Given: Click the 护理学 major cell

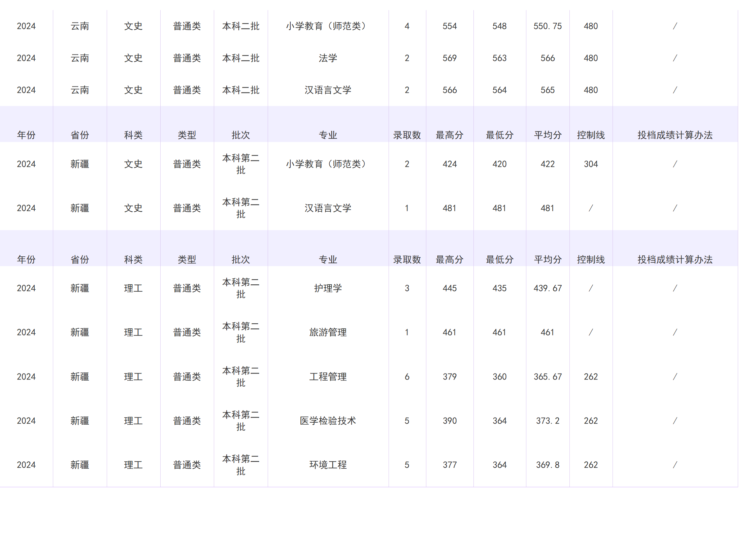Looking at the screenshot, I should coord(328,288).
